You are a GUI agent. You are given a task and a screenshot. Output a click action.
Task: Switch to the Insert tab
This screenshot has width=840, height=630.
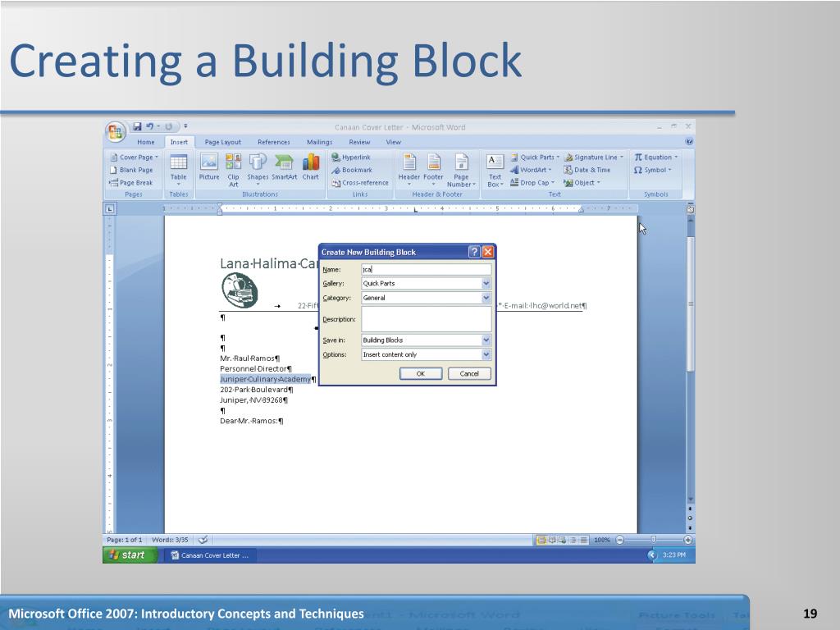[x=179, y=142]
